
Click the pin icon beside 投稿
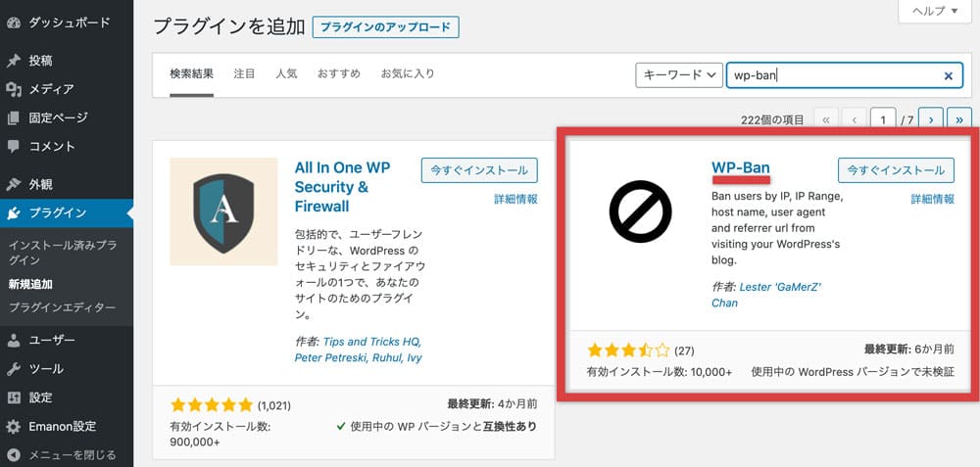pyautogui.click(x=13, y=61)
